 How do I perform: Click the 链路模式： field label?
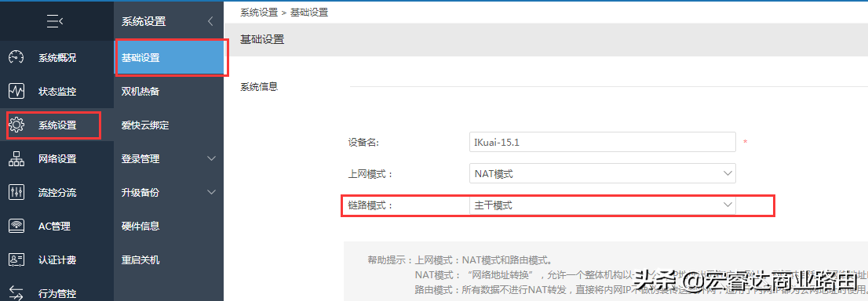click(371, 205)
